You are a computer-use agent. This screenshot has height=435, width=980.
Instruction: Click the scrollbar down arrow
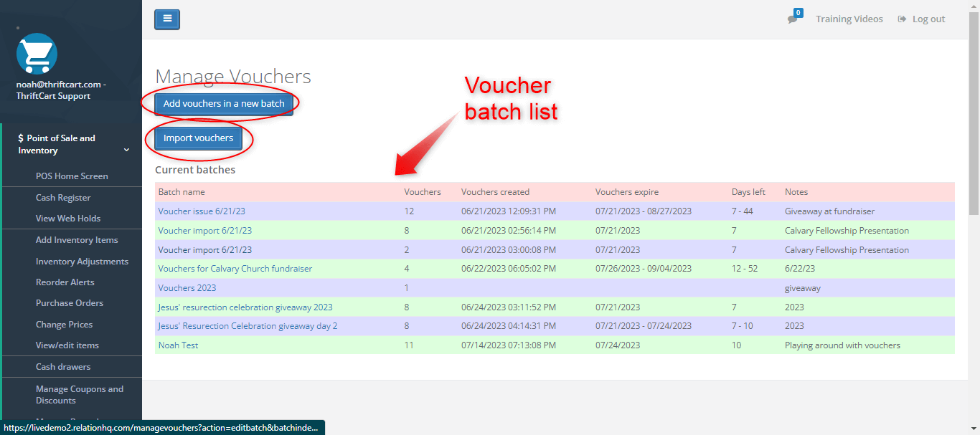click(x=974, y=429)
